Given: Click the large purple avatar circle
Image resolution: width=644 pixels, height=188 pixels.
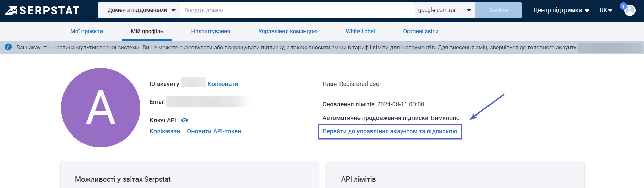Looking at the screenshot, I should click(x=100, y=108).
